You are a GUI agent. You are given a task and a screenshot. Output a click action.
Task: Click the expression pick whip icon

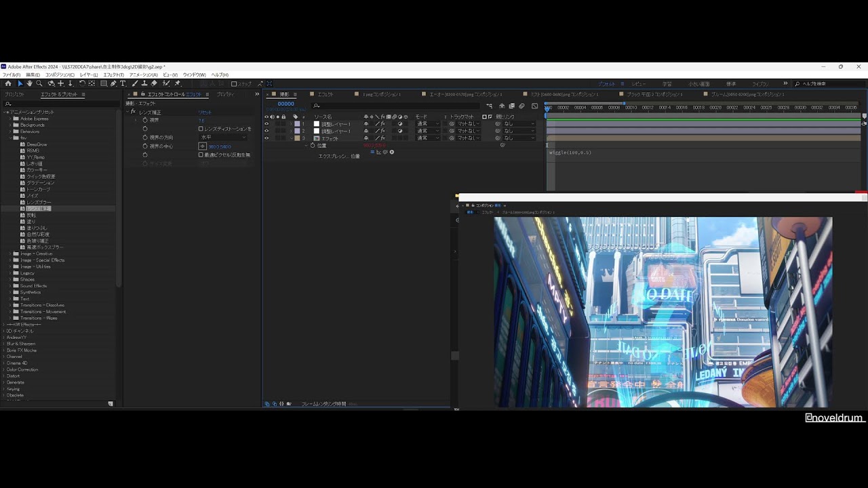(385, 152)
